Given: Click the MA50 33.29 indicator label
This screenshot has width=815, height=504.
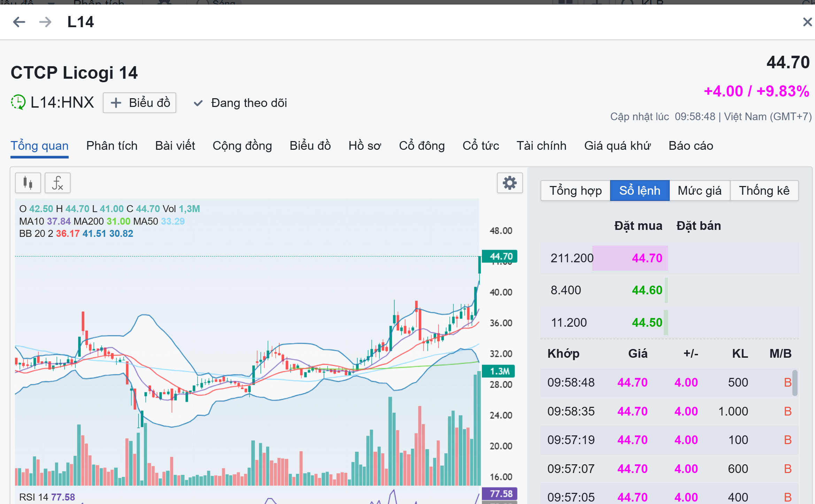Looking at the screenshot, I should click(x=159, y=221).
